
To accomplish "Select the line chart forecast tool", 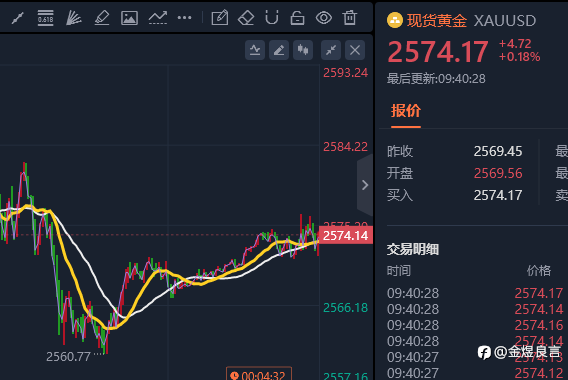I will [158, 18].
